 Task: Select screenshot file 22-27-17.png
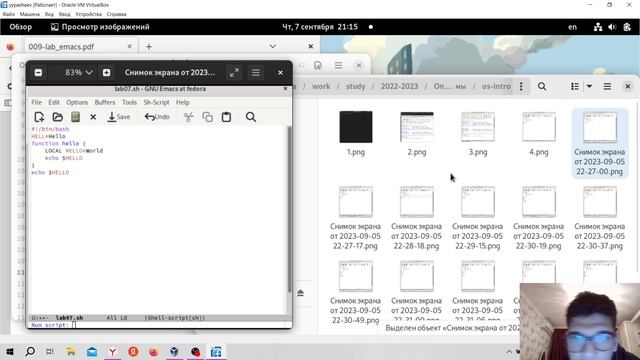356,218
